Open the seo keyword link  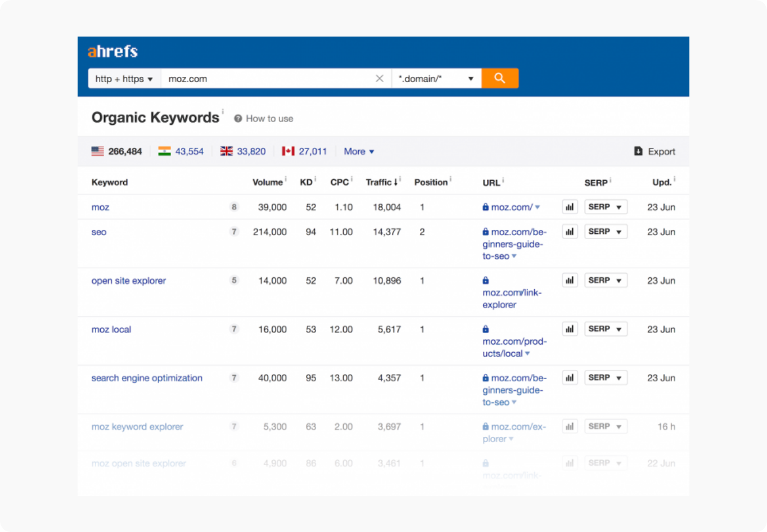coord(99,232)
